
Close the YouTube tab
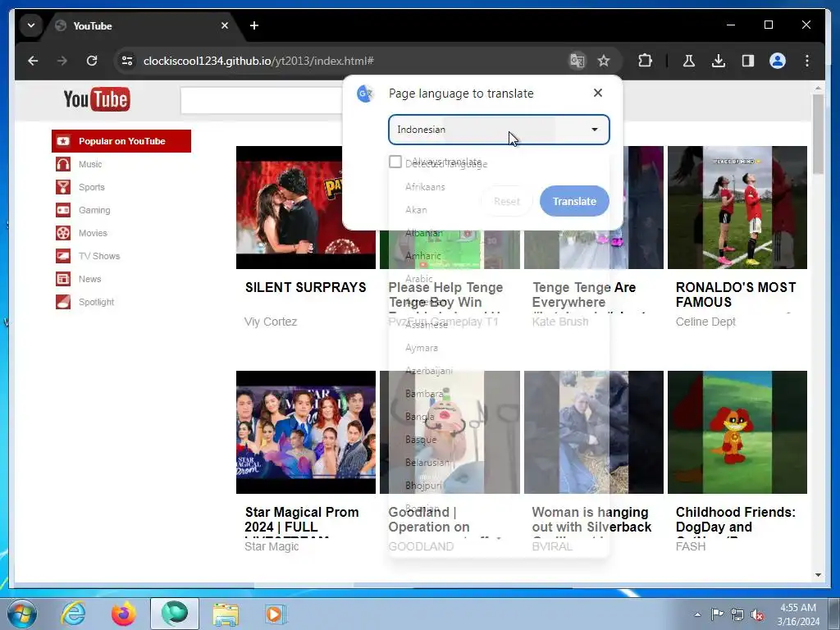pyautogui.click(x=225, y=25)
